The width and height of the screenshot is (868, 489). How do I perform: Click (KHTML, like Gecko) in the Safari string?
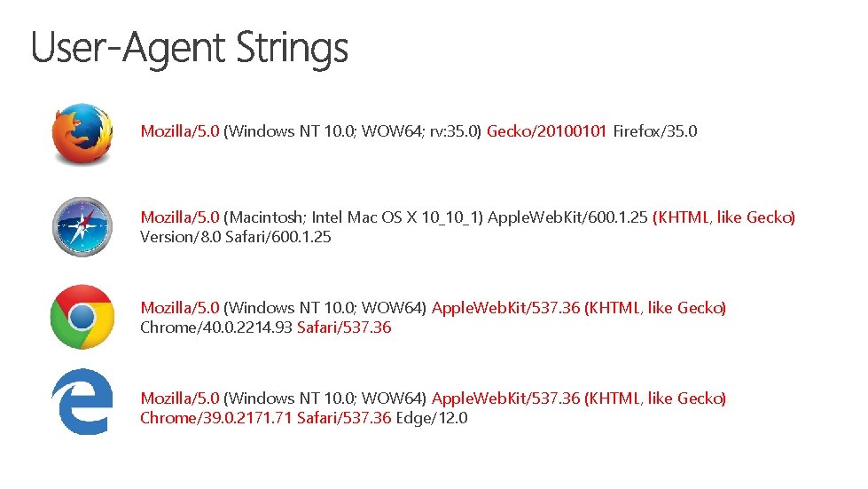tap(724, 217)
